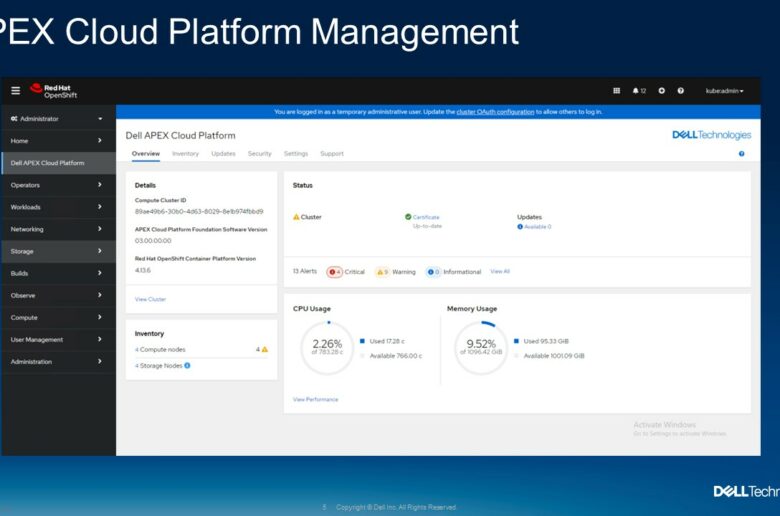780x516 pixels.
Task: Open notifications bell with 12 alerts
Action: (639, 91)
